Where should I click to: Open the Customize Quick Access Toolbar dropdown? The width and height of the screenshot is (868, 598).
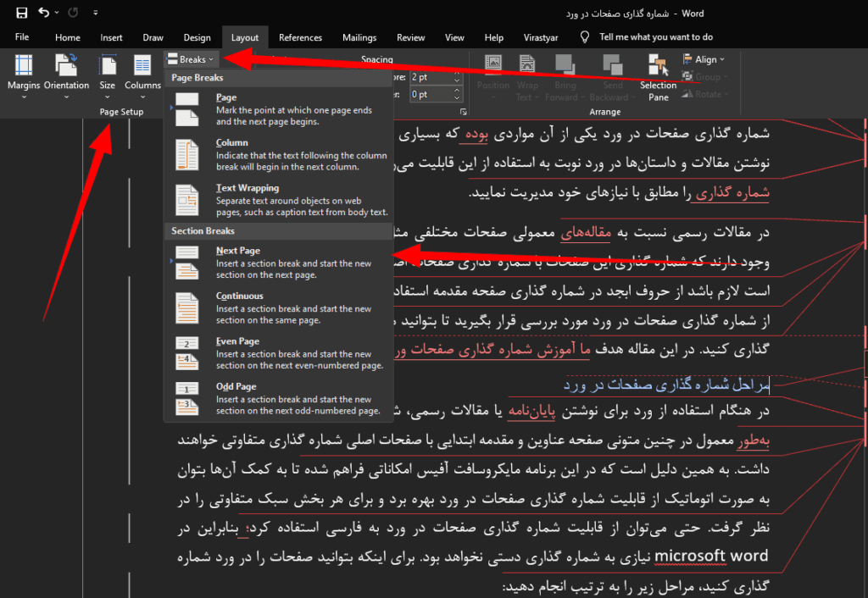point(96,13)
